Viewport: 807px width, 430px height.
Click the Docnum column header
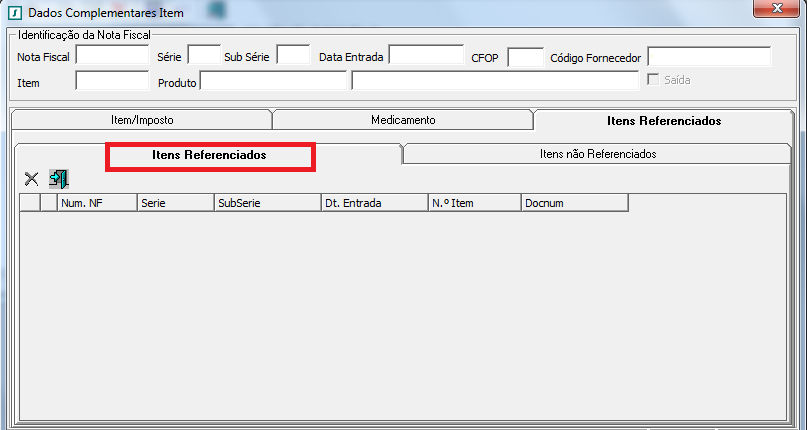(575, 203)
